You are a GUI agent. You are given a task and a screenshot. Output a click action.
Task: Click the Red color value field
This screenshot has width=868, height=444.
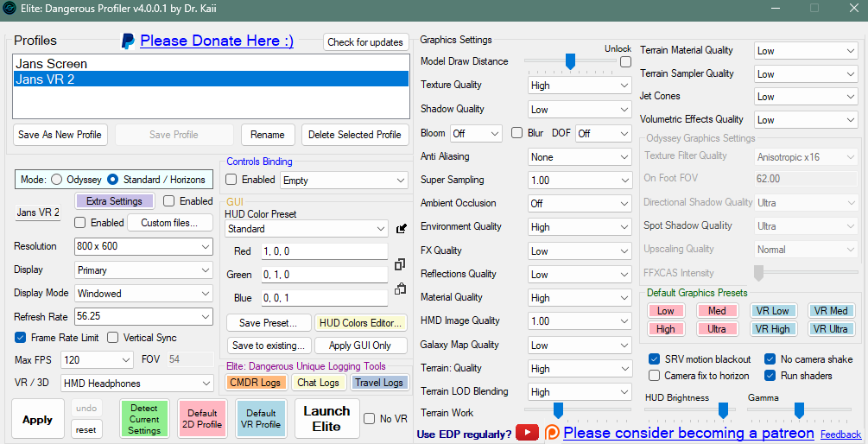[x=325, y=251]
